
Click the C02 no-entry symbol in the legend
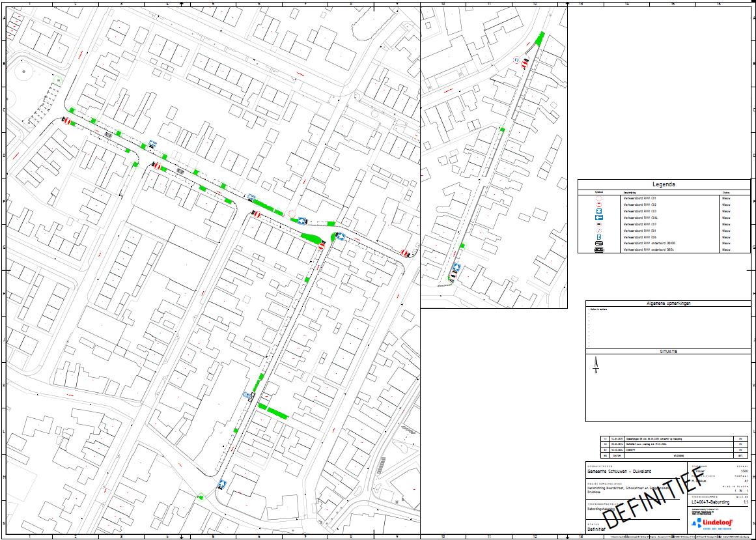[x=598, y=205]
